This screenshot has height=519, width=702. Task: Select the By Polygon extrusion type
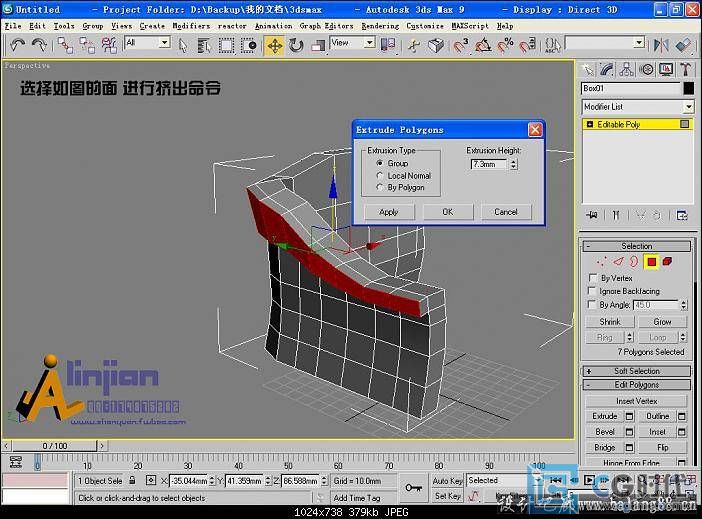380,187
